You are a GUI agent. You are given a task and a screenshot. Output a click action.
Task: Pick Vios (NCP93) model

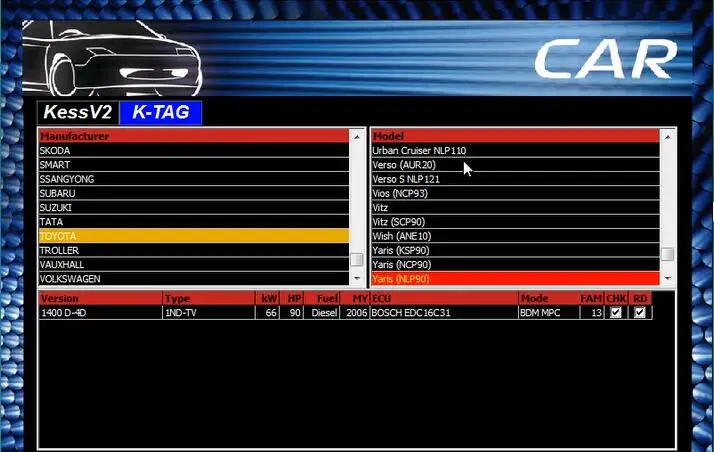coord(515,193)
